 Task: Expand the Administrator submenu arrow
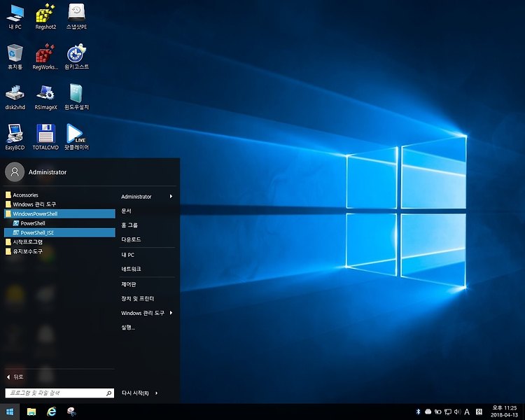click(x=171, y=196)
